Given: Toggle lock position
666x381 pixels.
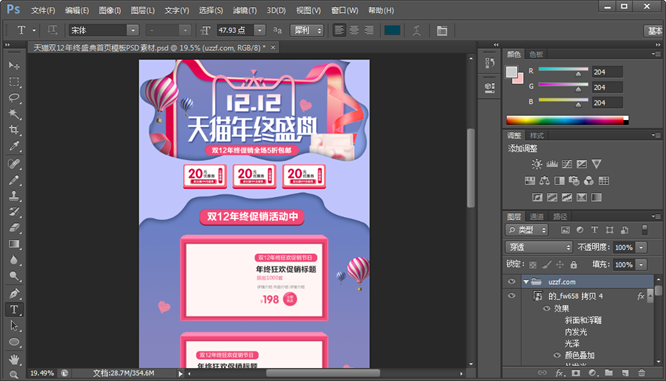Looking at the screenshot, I should tap(560, 265).
